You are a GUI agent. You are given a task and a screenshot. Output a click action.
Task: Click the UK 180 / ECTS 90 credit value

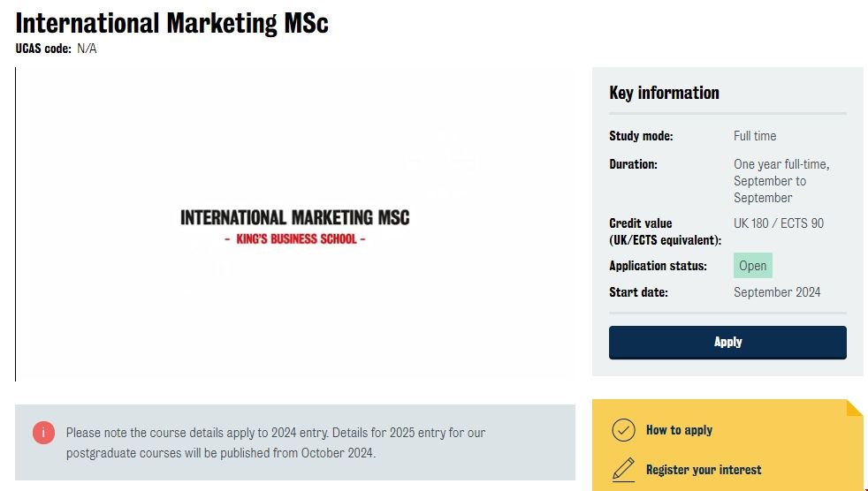[779, 223]
